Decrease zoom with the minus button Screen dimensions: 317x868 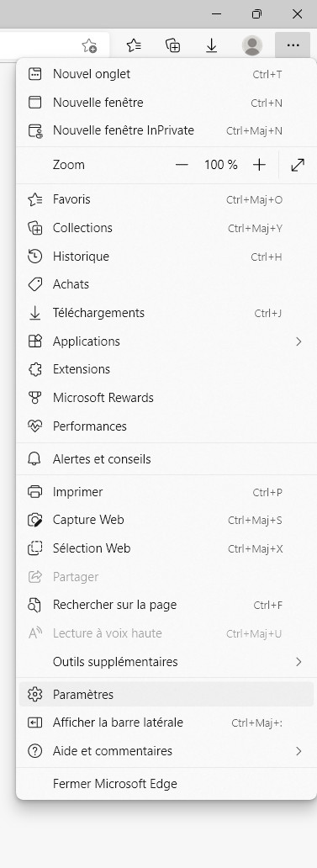[x=182, y=165]
